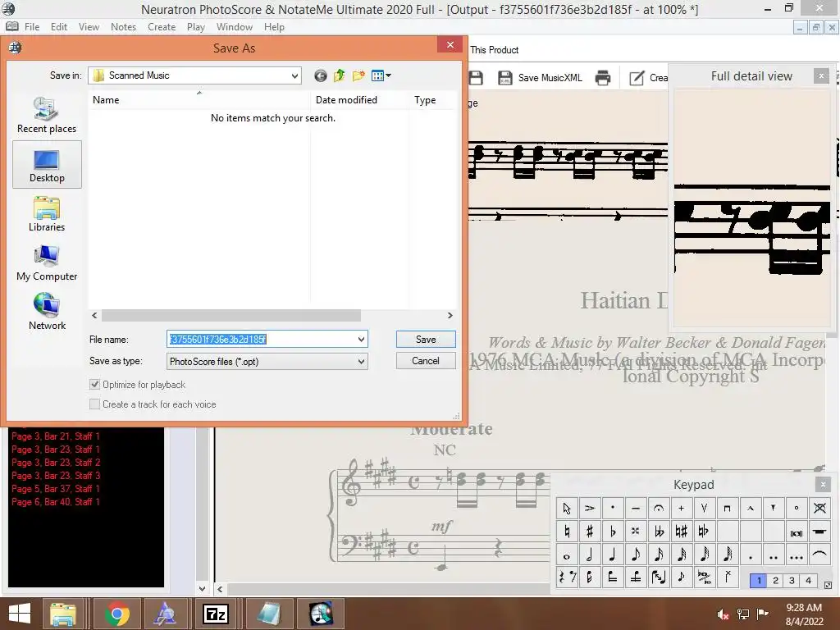The width and height of the screenshot is (840, 630).
Task: Go to Recent places
Action: (x=47, y=115)
